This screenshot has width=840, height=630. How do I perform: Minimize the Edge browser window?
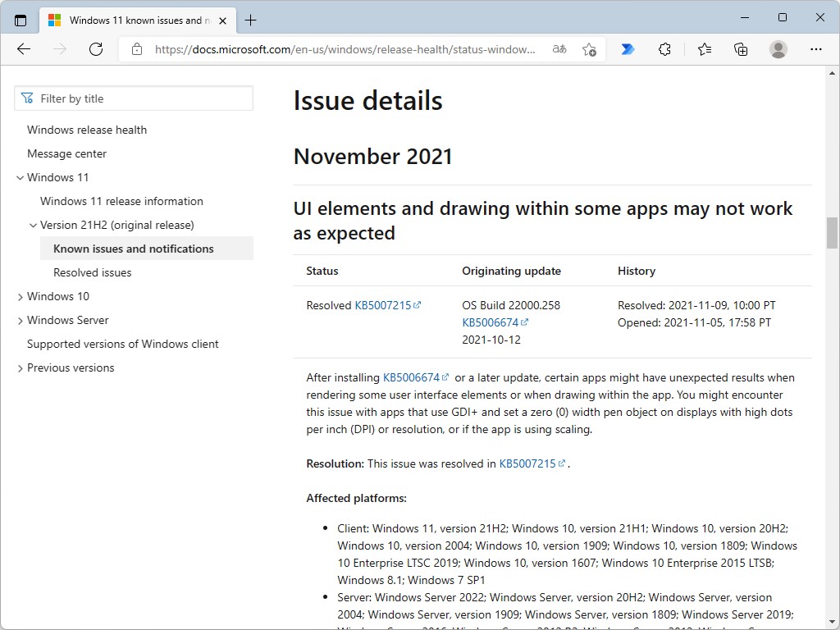coord(745,18)
